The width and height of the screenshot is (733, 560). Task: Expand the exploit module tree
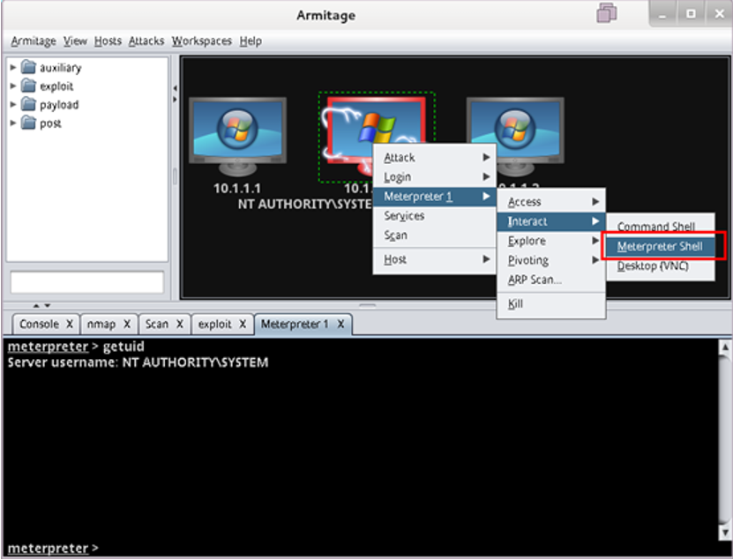(x=13, y=86)
